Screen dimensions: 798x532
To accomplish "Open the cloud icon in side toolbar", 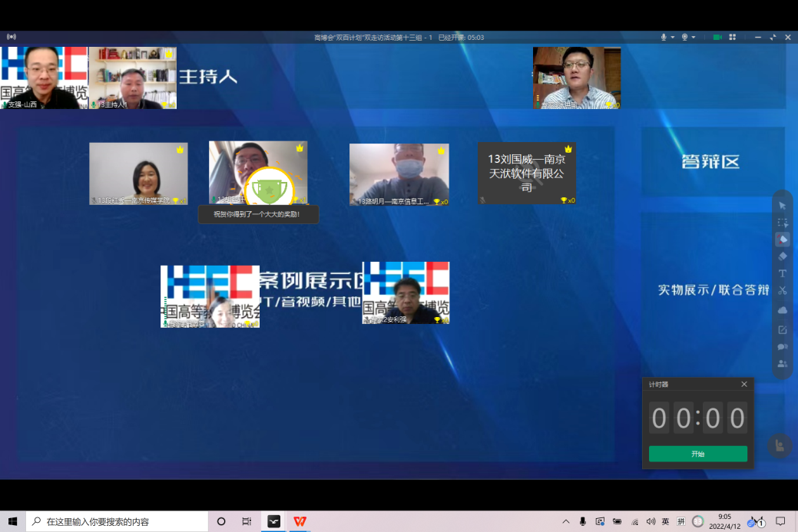I will pos(782,309).
